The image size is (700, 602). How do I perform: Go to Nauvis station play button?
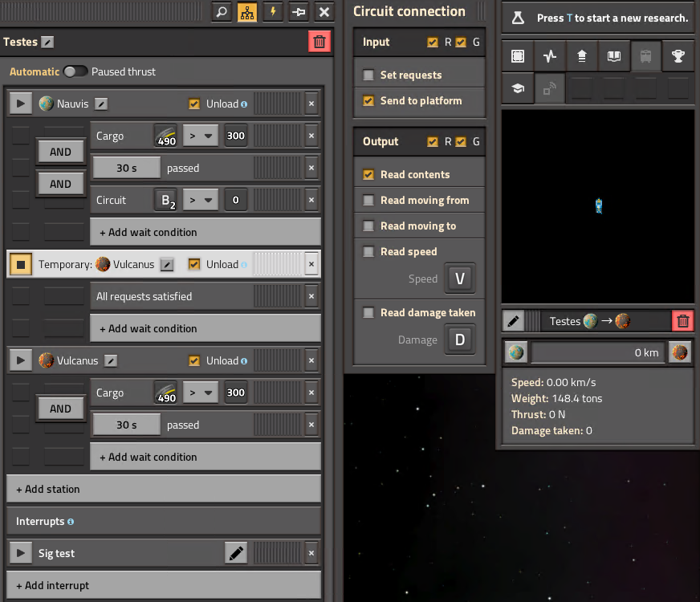pyautogui.click(x=21, y=104)
